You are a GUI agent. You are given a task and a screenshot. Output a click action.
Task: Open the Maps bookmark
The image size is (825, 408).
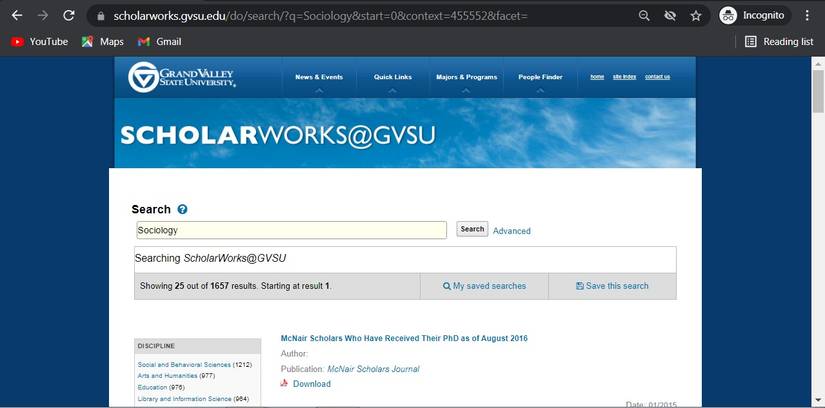click(x=103, y=42)
